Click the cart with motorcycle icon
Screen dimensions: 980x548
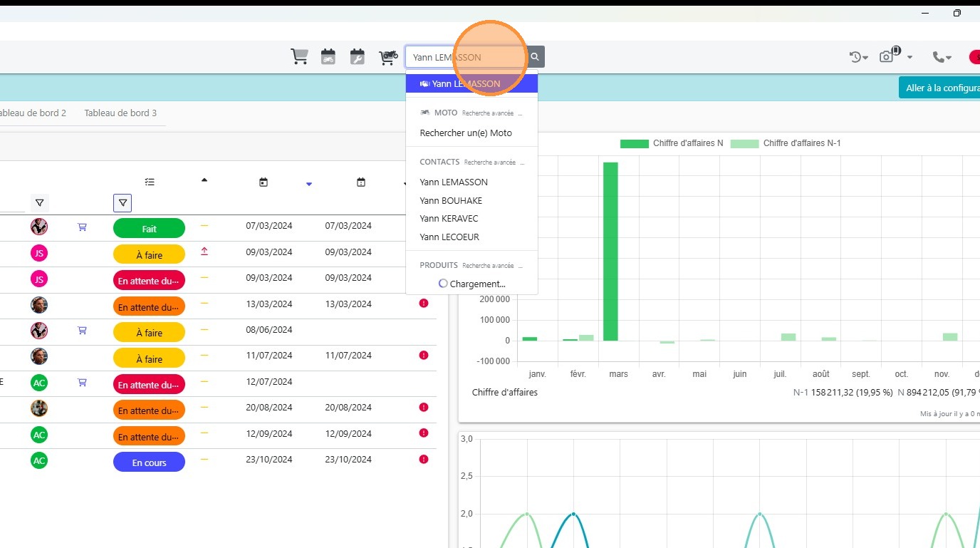coord(387,57)
